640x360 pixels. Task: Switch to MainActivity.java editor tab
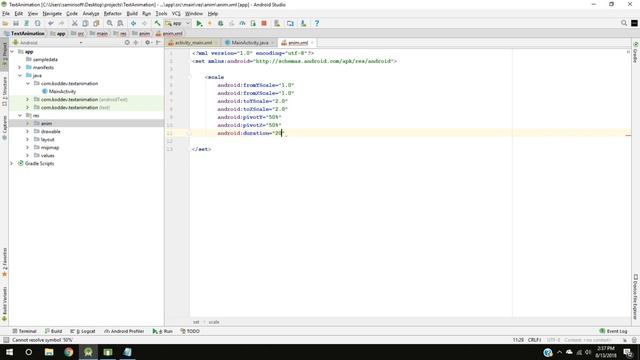click(250, 43)
